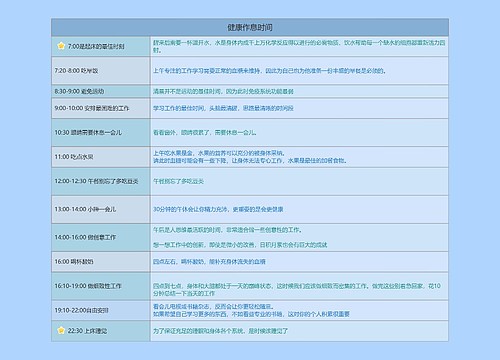The width and height of the screenshot is (500, 360).
Task: Select the first description line in the 11:00 row
Action: 219,153
